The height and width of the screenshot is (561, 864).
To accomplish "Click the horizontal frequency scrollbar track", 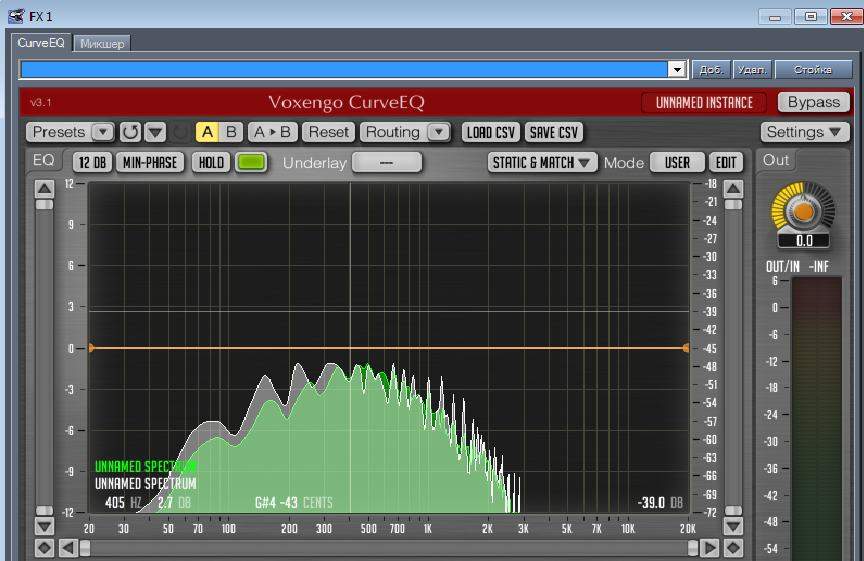I will [x=390, y=548].
